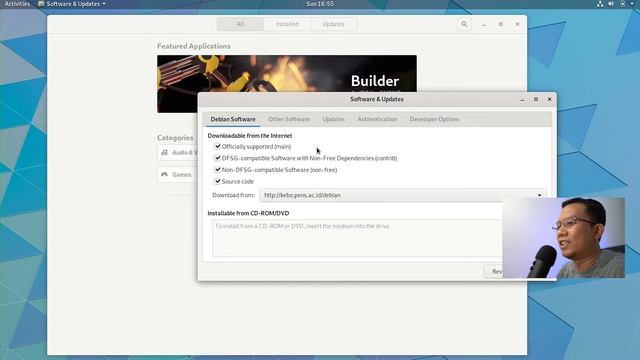Click the Categories heading

(175, 138)
